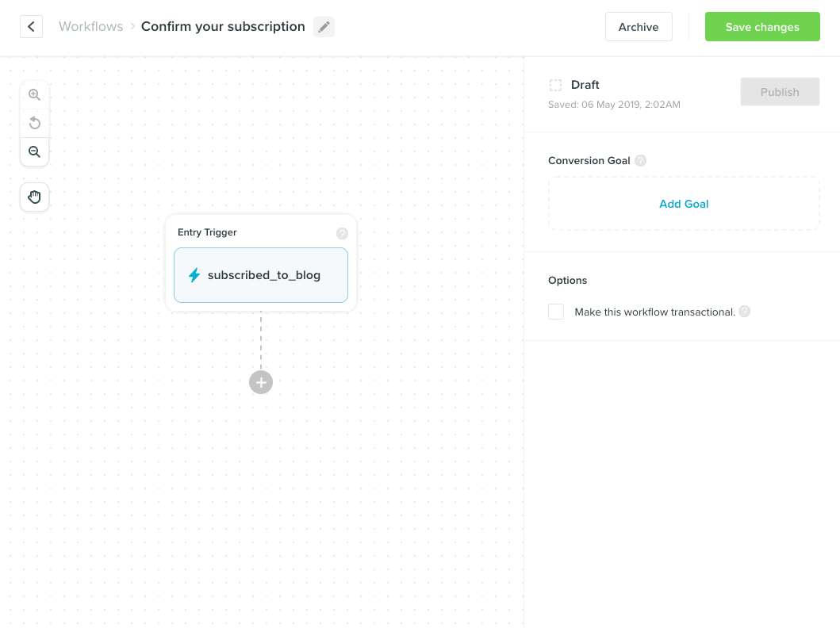The image size is (840, 628).
Task: Open the Entry Trigger help icon
Action: [342, 233]
